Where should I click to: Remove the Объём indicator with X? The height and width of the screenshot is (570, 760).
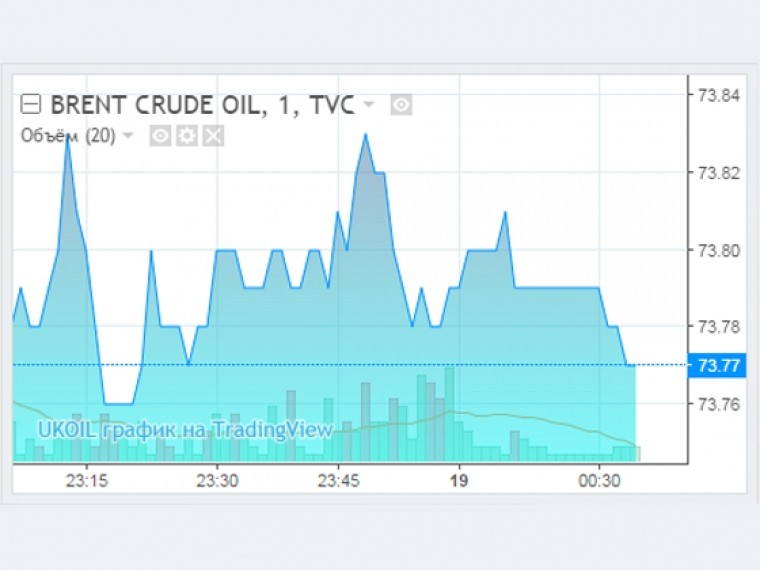pos(213,136)
